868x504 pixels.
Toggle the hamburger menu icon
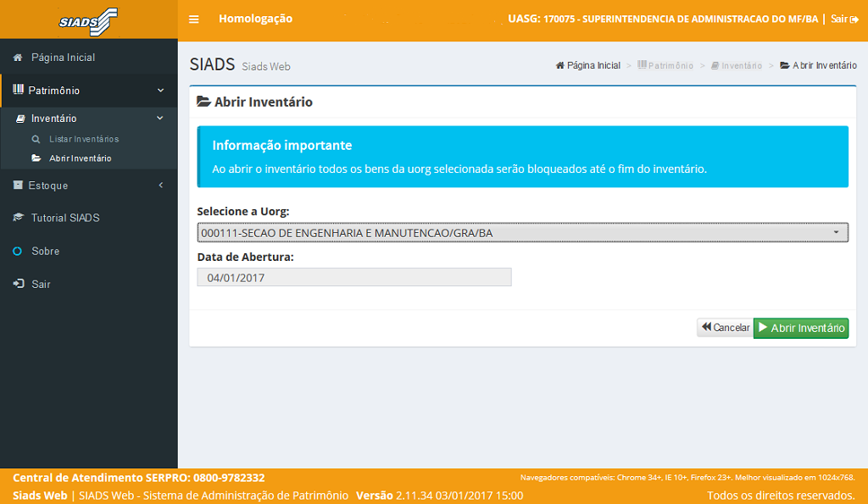coord(194,19)
